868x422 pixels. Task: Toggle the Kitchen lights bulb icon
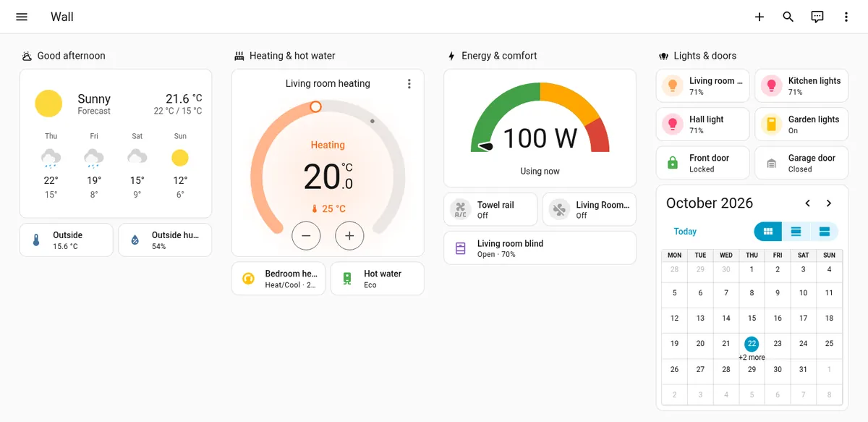[772, 86]
